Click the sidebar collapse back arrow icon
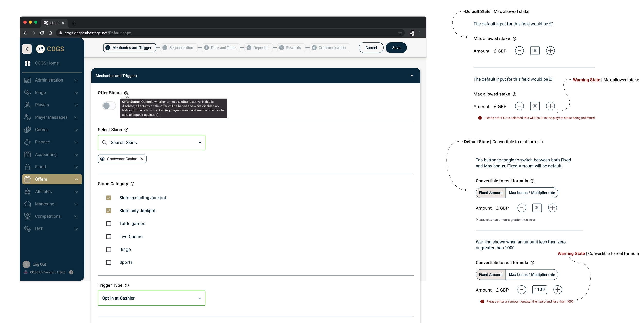Screen dimensions: 644x323 27,49
